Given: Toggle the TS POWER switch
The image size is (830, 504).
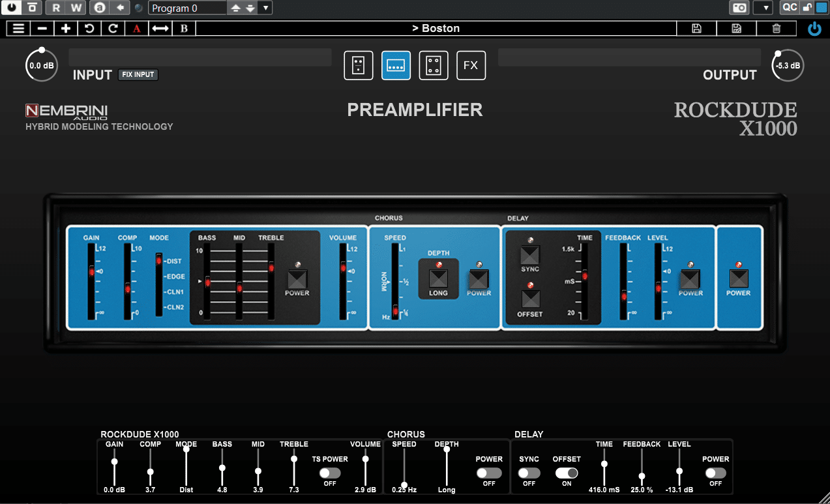Looking at the screenshot, I should coord(330,473).
